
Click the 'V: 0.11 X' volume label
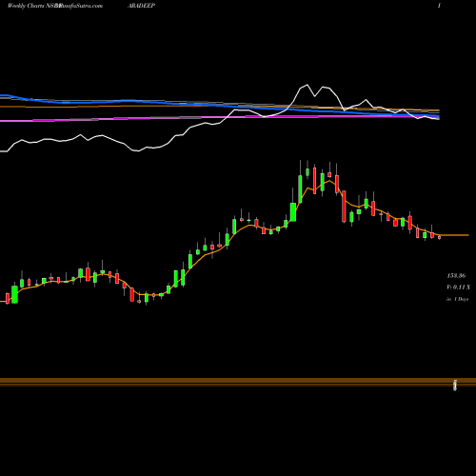pyautogui.click(x=458, y=287)
